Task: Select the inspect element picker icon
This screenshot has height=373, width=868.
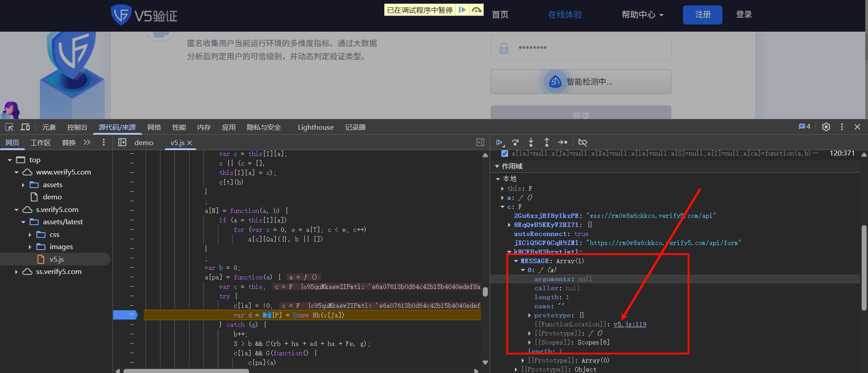Action: point(9,127)
